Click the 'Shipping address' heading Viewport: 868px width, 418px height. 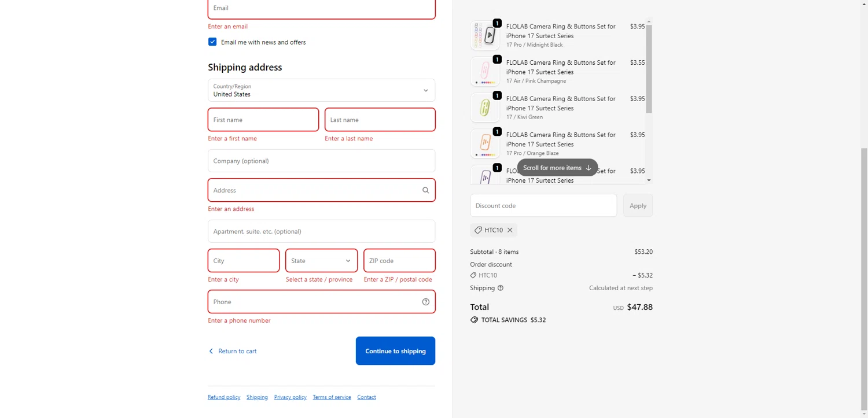coord(245,67)
